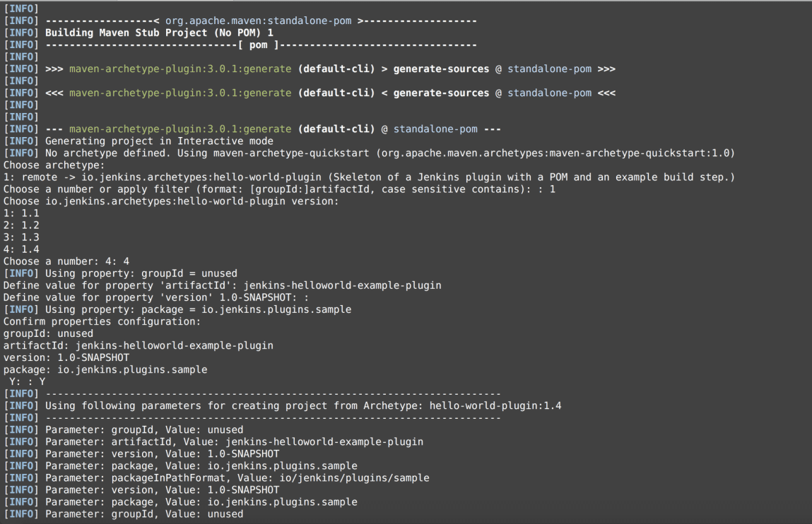The image size is (812, 524).
Task: Click the "Define value for property 'artifactId'" prompt
Action: 222,285
